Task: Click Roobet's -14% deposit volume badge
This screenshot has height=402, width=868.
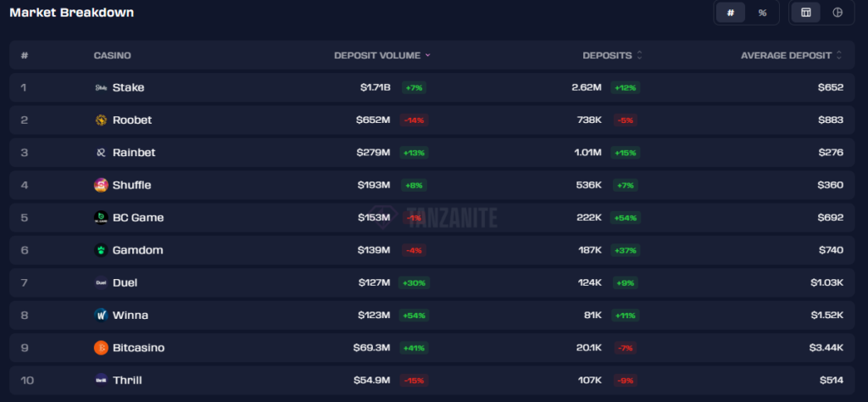Action: pos(415,120)
